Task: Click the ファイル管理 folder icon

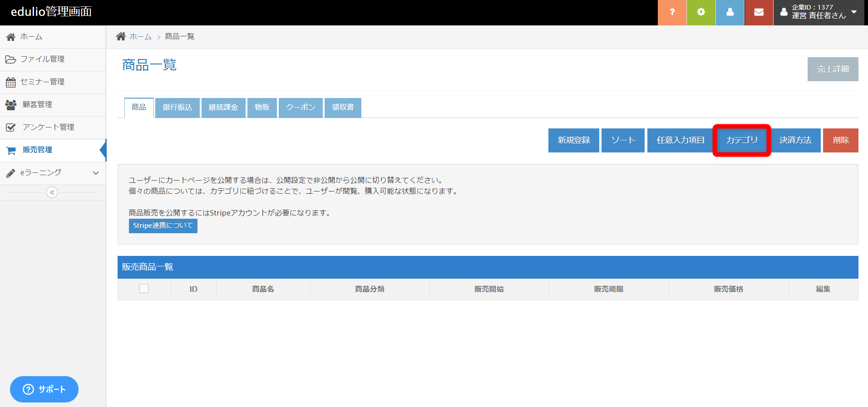Action: tap(11, 59)
